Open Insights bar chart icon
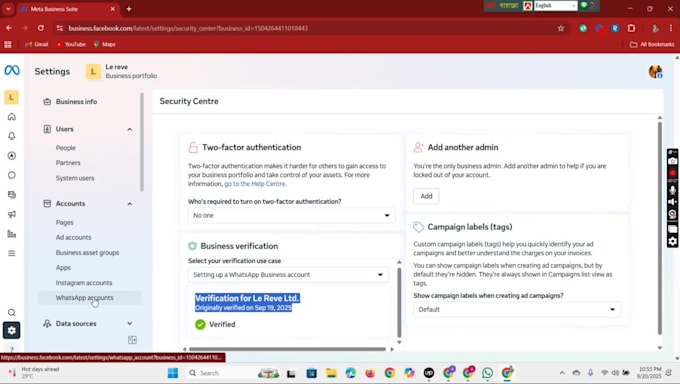The width and height of the screenshot is (680, 384). (12, 234)
